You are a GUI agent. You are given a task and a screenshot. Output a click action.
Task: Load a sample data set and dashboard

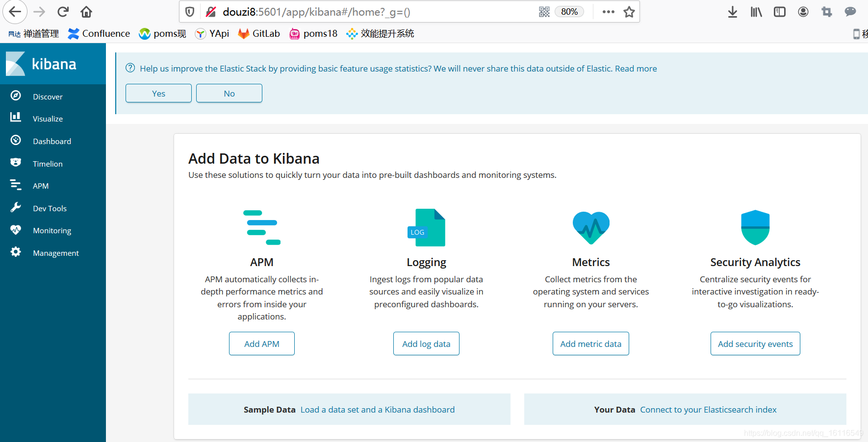click(377, 409)
